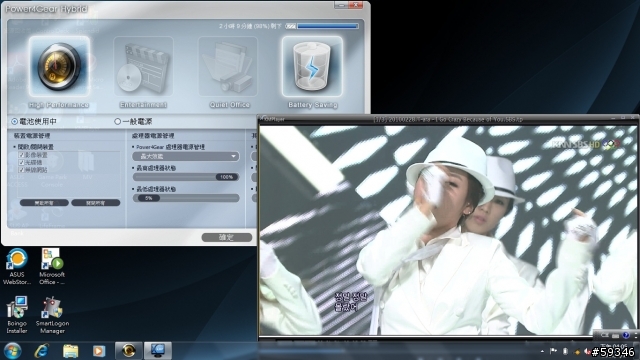Switch to Power4Gear taskbar button
The height and width of the screenshot is (360, 640).
[129, 351]
